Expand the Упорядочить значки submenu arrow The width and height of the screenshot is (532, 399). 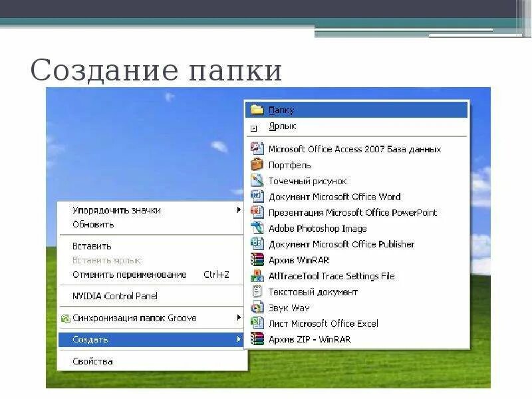tap(239, 210)
